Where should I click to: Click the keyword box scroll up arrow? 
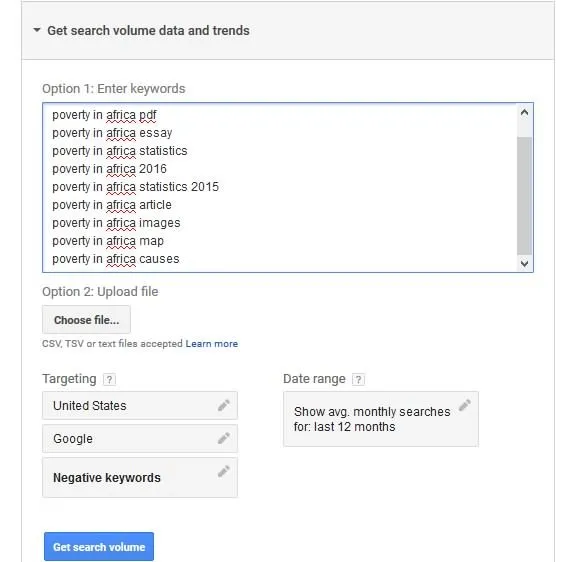tap(524, 113)
